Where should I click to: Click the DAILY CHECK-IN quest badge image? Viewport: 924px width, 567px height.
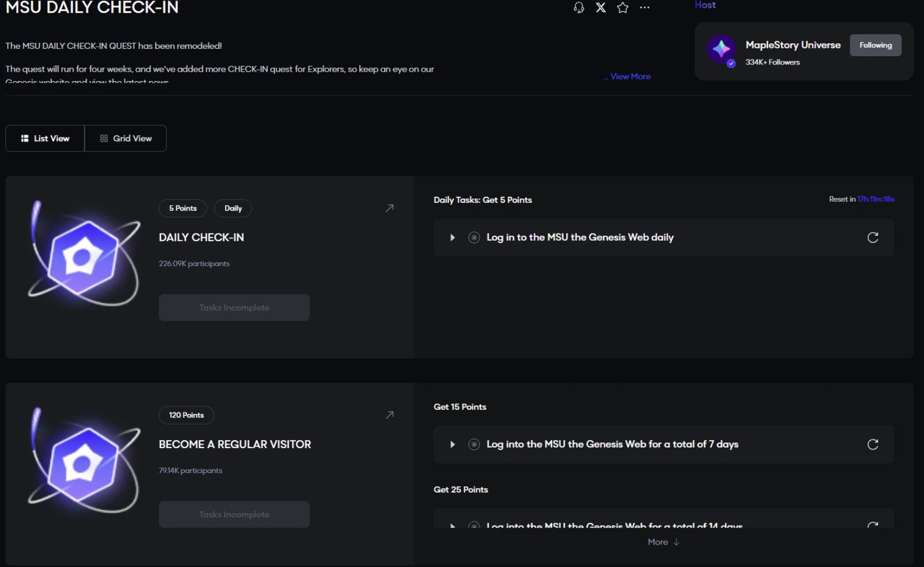(x=83, y=253)
